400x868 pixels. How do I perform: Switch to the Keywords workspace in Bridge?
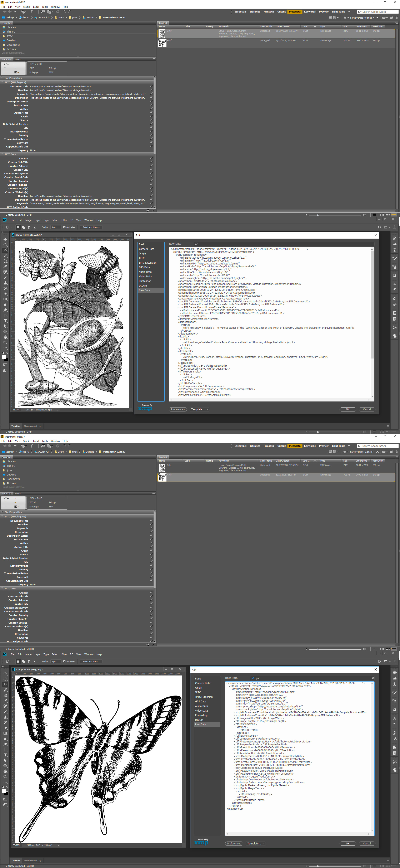310,11
